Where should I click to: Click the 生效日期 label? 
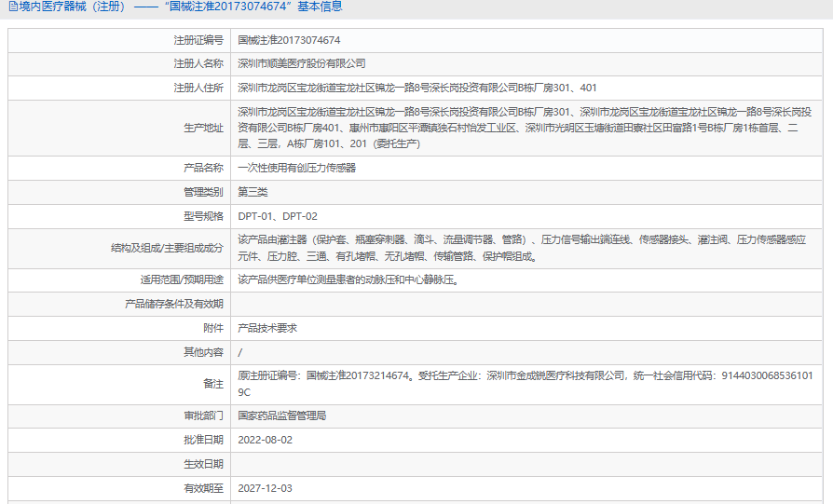[203, 464]
